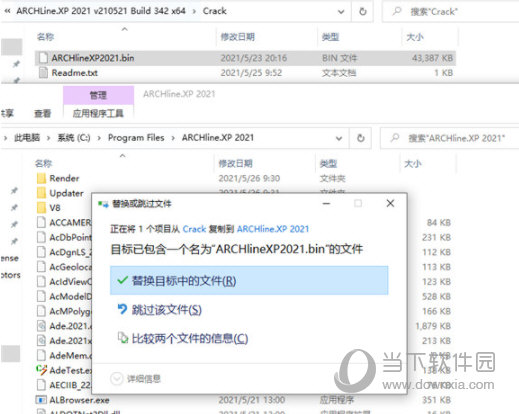Select the AdeMem file icon
This screenshot has height=414, width=519.
coord(41,355)
